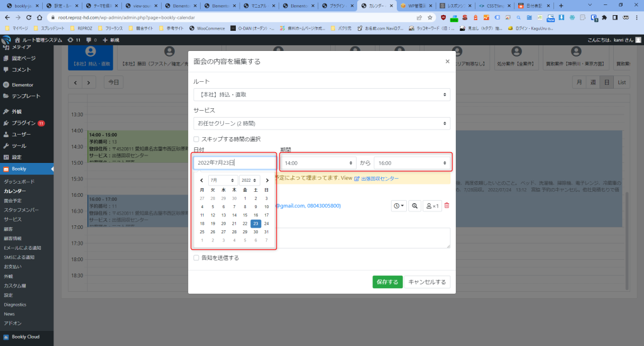
Task: Click the customer count person icon button
Action: click(432, 206)
